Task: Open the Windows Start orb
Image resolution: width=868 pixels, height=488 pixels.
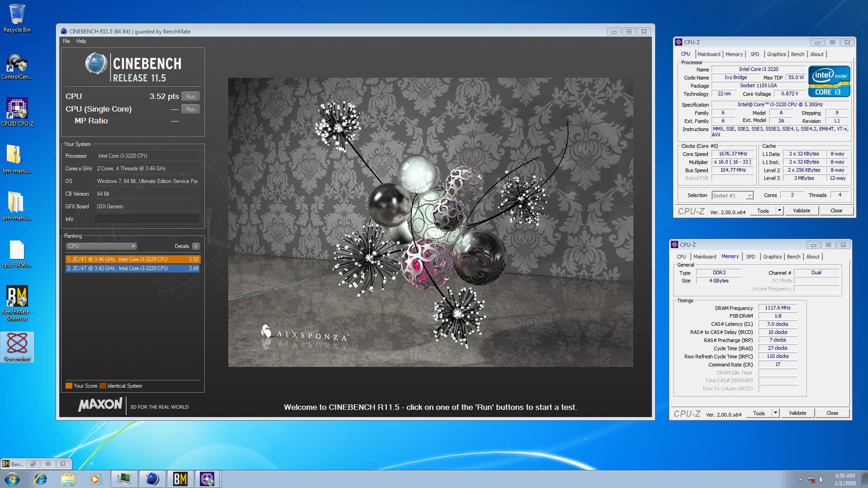Action: click(x=12, y=479)
